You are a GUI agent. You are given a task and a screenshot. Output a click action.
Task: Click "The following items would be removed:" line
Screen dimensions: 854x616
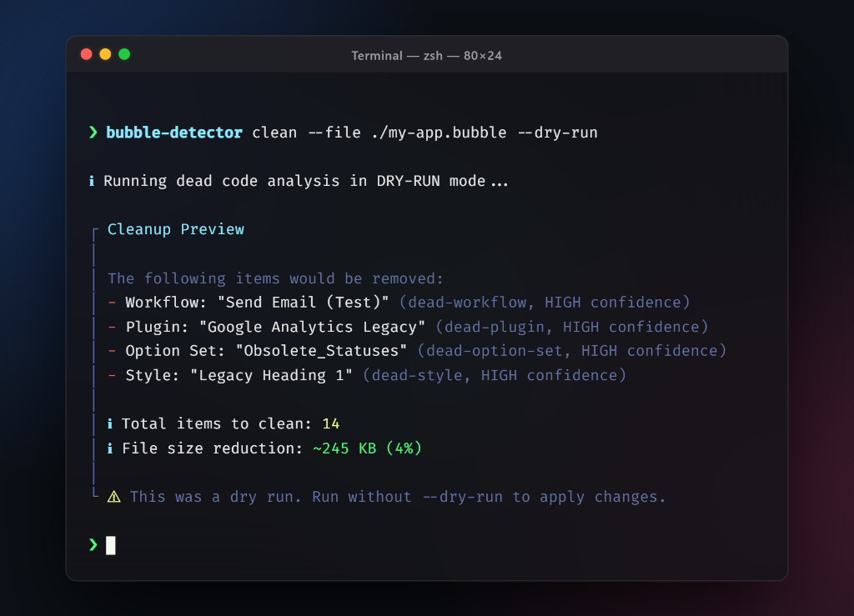pyautogui.click(x=275, y=278)
